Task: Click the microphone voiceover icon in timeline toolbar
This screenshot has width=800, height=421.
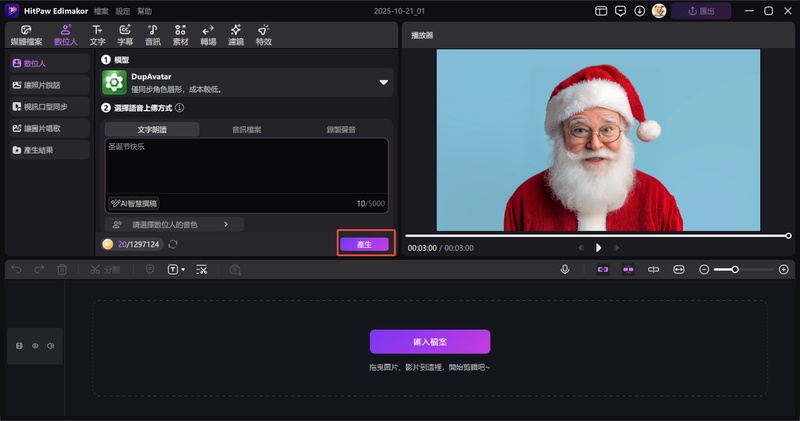Action: (x=565, y=269)
